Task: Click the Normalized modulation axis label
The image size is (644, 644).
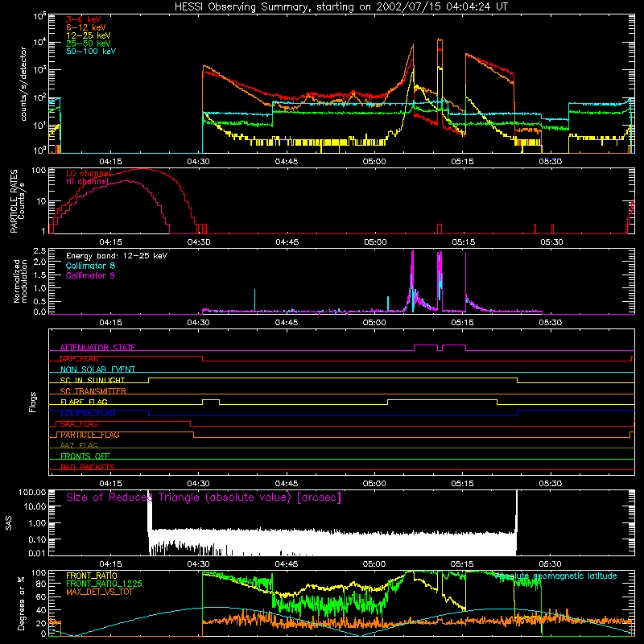Action: point(20,281)
